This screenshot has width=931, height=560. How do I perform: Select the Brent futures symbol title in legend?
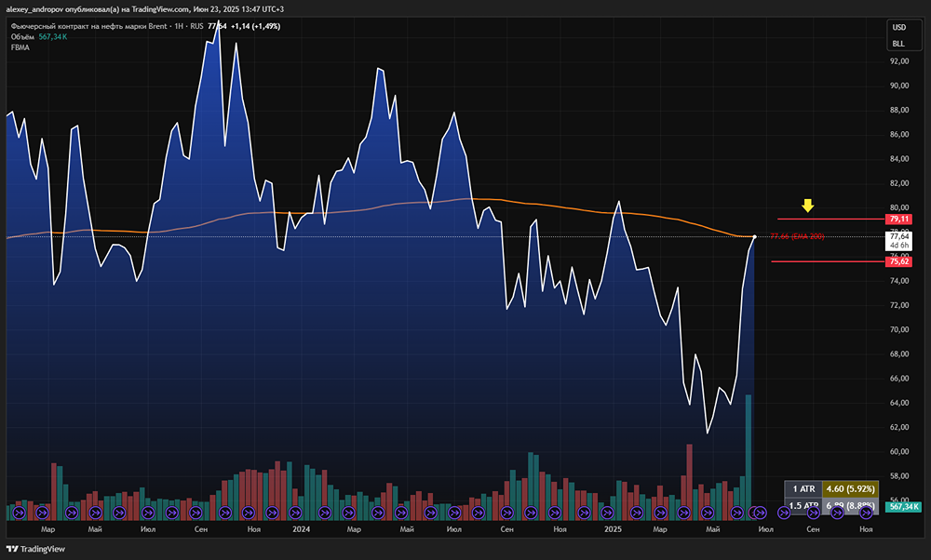[x=89, y=26]
